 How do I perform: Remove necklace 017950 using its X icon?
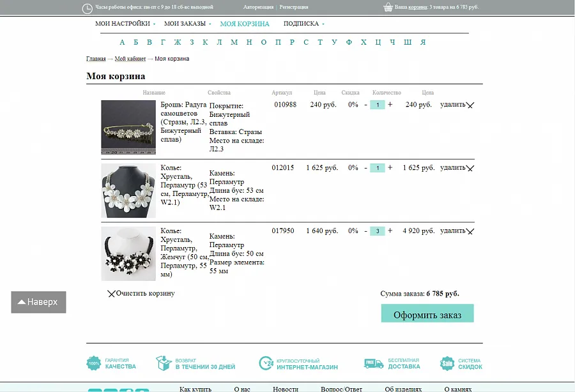(470, 231)
